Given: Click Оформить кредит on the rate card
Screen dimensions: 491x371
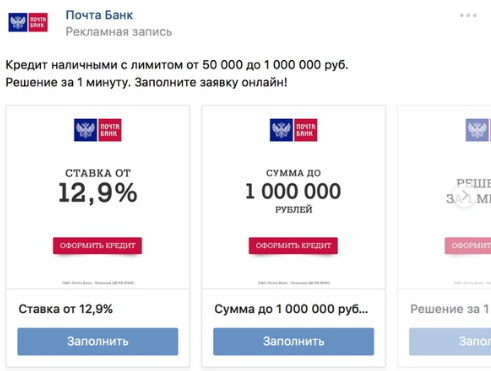Looking at the screenshot, I should 97,246.
